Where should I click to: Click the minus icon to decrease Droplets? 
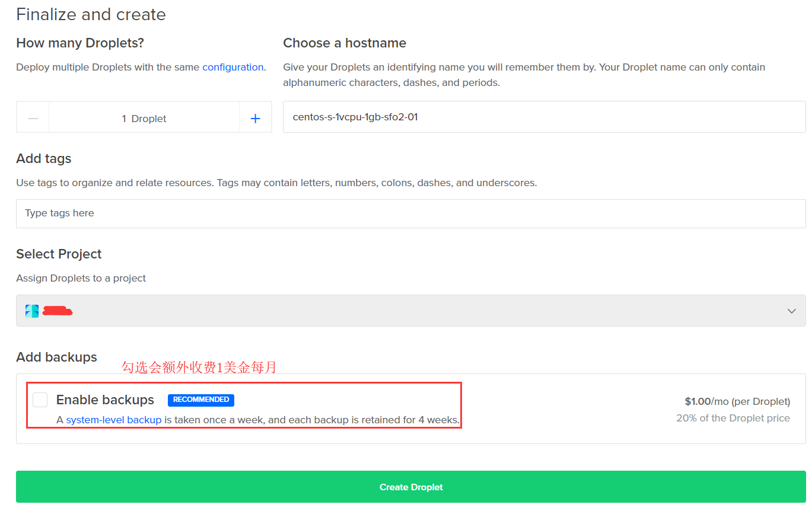pos(33,119)
